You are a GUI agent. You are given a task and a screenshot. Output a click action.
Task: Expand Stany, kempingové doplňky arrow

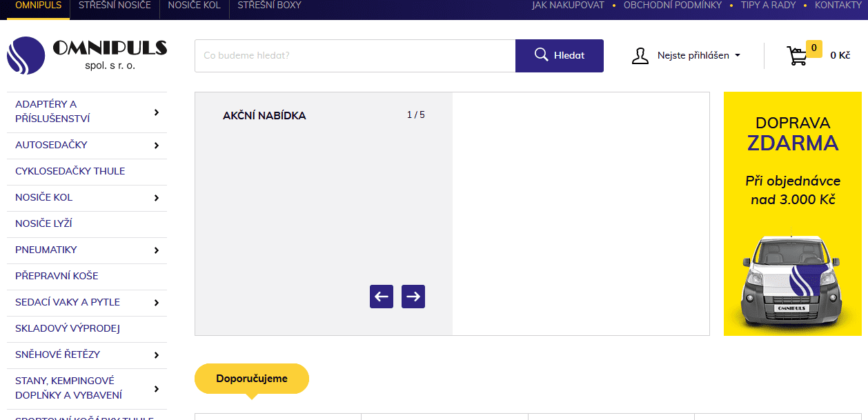[x=157, y=389]
